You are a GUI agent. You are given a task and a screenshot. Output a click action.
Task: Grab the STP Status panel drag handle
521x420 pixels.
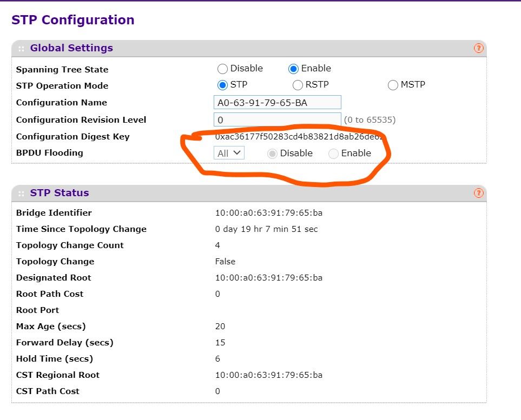coord(21,194)
